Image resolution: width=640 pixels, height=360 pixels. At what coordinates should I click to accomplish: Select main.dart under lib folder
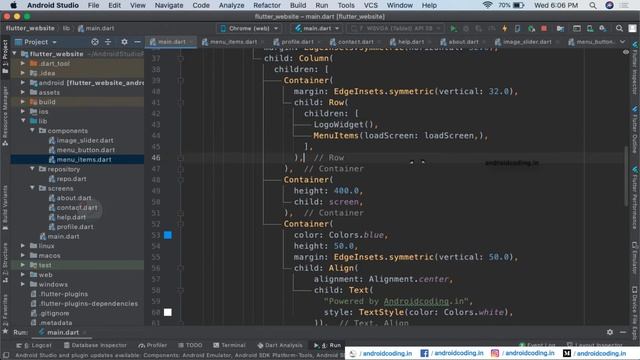coord(60,236)
